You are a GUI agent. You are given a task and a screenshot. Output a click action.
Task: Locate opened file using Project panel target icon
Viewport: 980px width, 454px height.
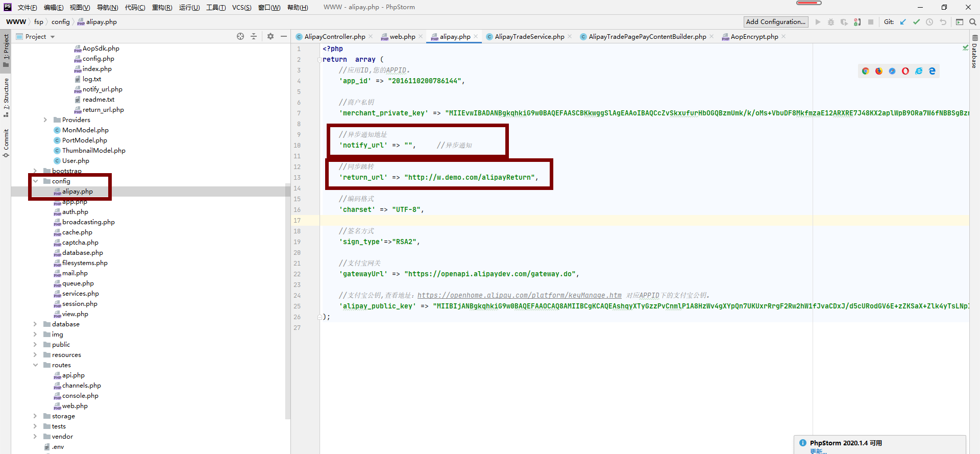coord(240,36)
